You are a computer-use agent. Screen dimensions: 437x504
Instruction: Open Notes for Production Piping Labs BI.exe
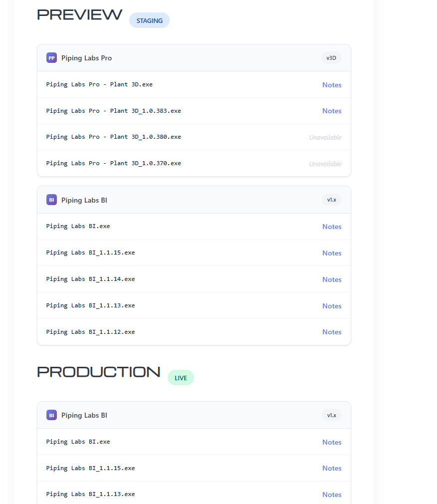(x=332, y=442)
